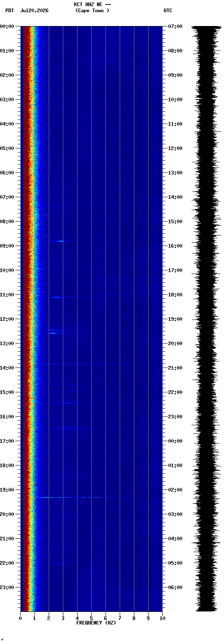This screenshot has width=224, height=644.
Task: Click the PDT time label '16:00'
Action: click(7, 417)
